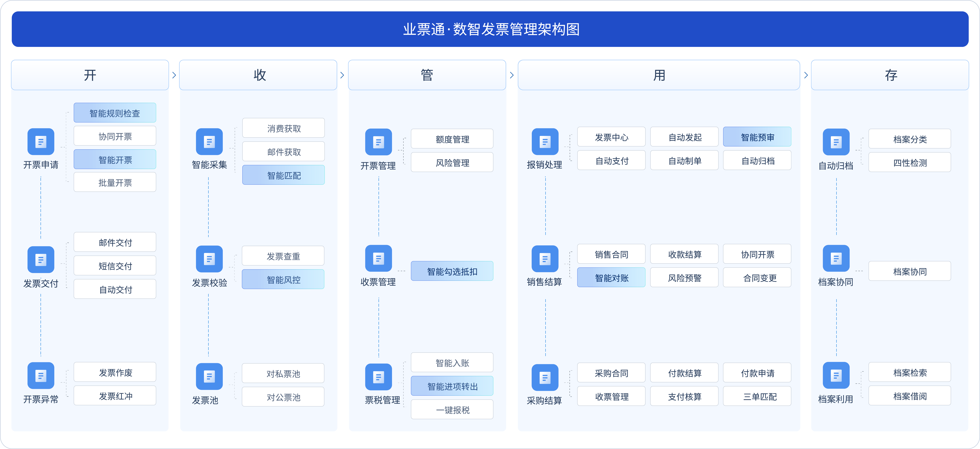This screenshot has height=449, width=980.
Task: Select the 风险预警 box
Action: tap(684, 278)
